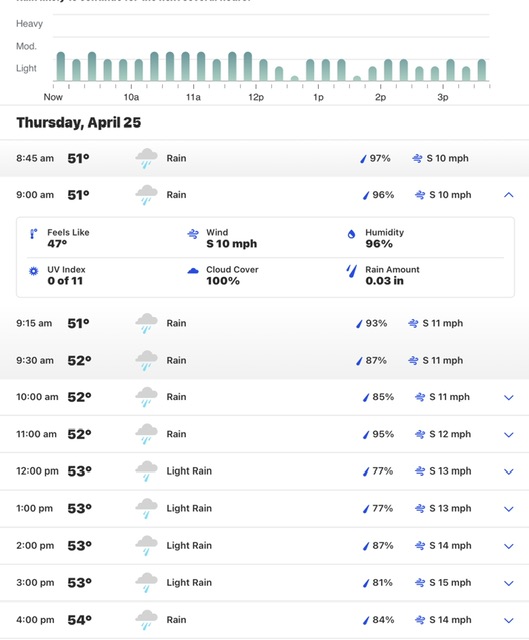Click the 'Light' intensity label on chart
The height and width of the screenshot is (640, 529).
(26, 68)
